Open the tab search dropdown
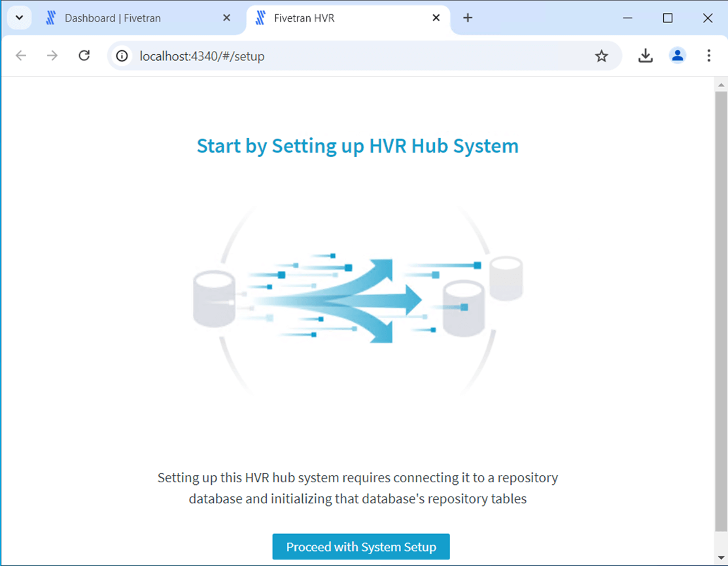 20,18
